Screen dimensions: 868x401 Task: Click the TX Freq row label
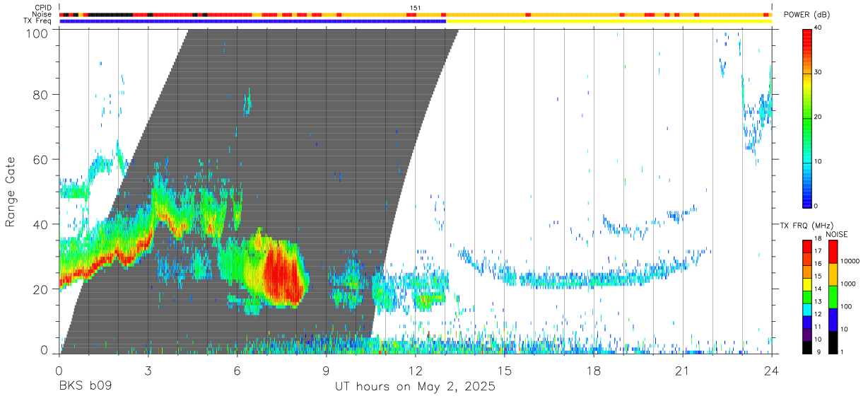37,21
